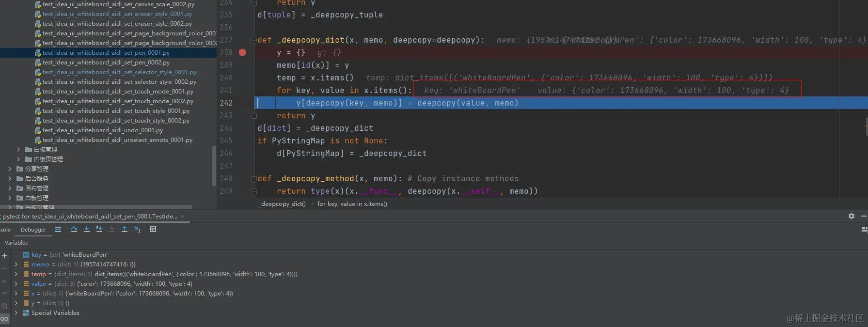Click the 'return y' statement on line 243

point(296,116)
